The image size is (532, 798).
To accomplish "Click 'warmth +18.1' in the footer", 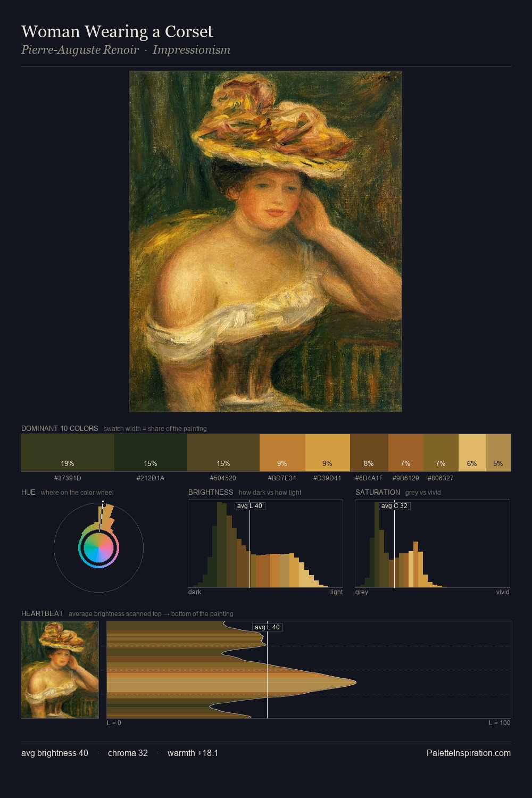I will 193,753.
